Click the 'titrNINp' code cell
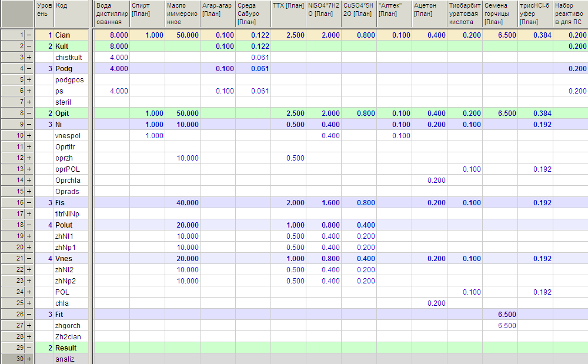This screenshot has width=588, height=364. coord(71,213)
